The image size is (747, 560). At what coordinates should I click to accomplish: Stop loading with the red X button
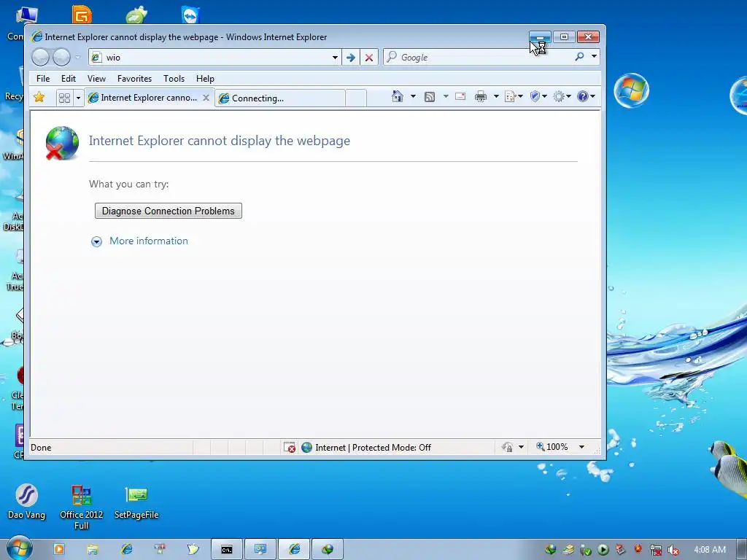click(x=368, y=58)
